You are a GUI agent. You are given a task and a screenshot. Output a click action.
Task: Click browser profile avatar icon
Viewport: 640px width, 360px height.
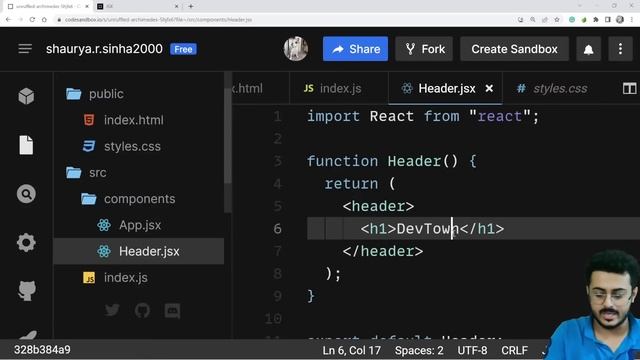pos(620,20)
